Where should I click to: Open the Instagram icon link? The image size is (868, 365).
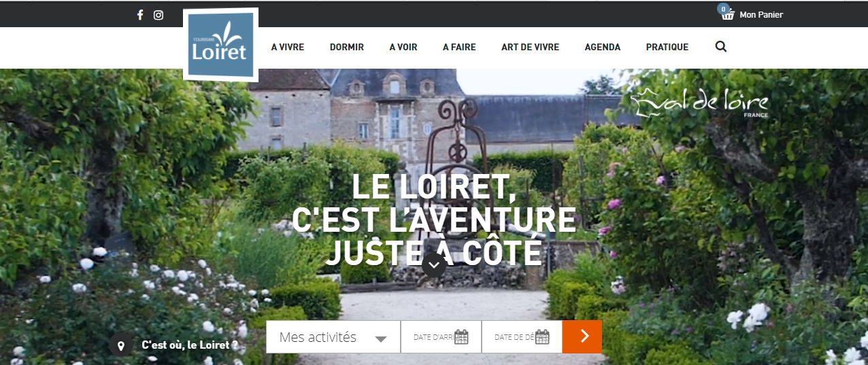pyautogui.click(x=158, y=15)
